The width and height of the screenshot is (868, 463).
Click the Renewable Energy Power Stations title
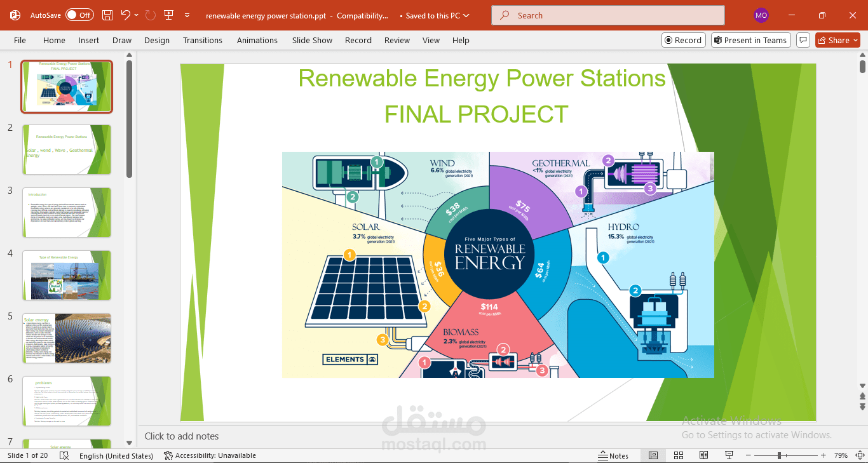[482, 78]
